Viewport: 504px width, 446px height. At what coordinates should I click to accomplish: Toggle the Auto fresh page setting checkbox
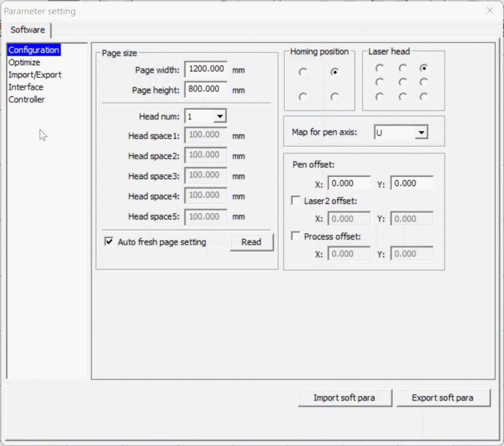(x=109, y=242)
